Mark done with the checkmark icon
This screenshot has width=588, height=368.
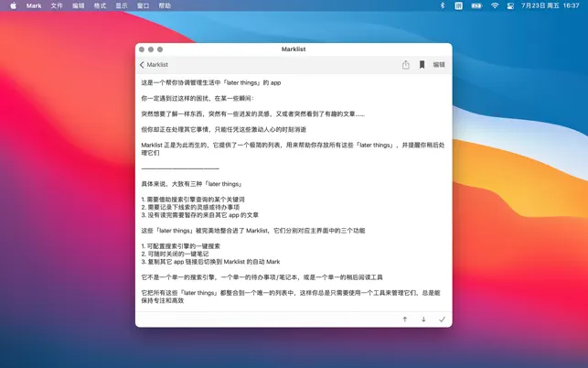point(442,319)
